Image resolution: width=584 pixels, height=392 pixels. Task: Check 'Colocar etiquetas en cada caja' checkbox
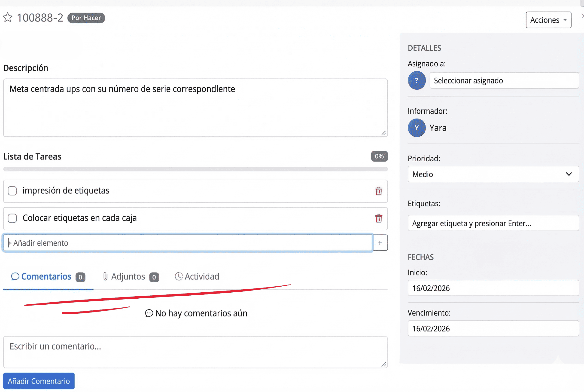click(x=12, y=218)
